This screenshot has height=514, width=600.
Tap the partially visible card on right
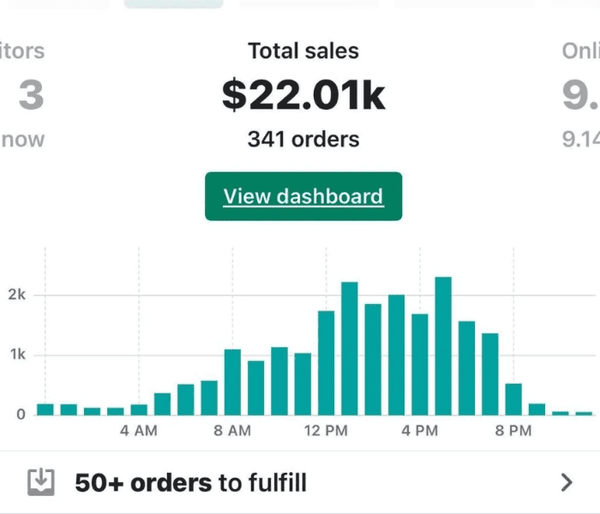point(580,96)
